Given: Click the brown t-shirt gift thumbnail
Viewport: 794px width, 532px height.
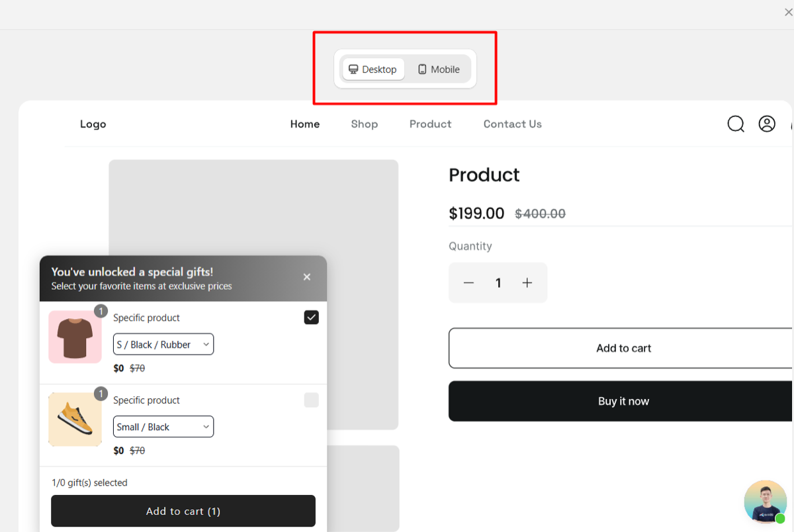Looking at the screenshot, I should coord(75,337).
